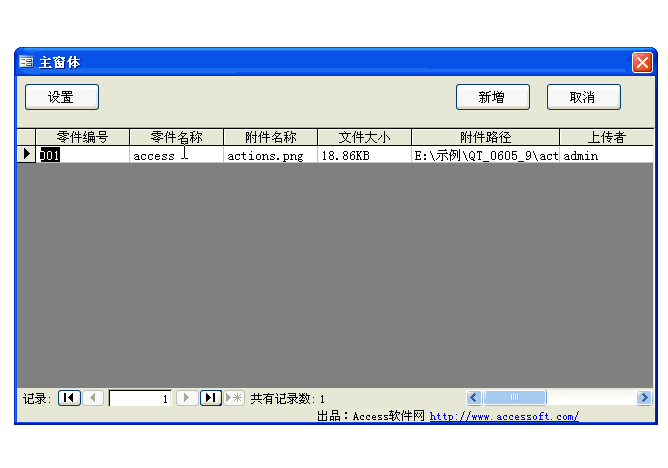Viewport: 668px width, 468px height.
Task: Select the row using the record selector arrow
Action: click(26, 154)
